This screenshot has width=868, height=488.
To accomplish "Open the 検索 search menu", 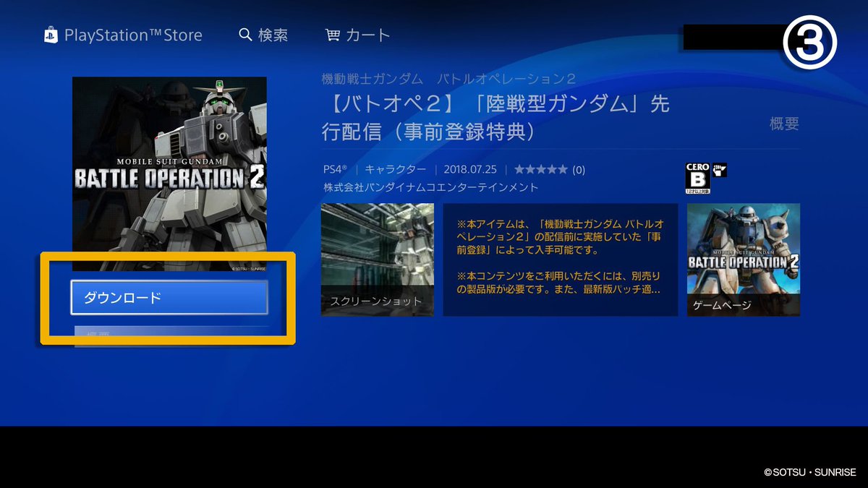I will point(263,35).
